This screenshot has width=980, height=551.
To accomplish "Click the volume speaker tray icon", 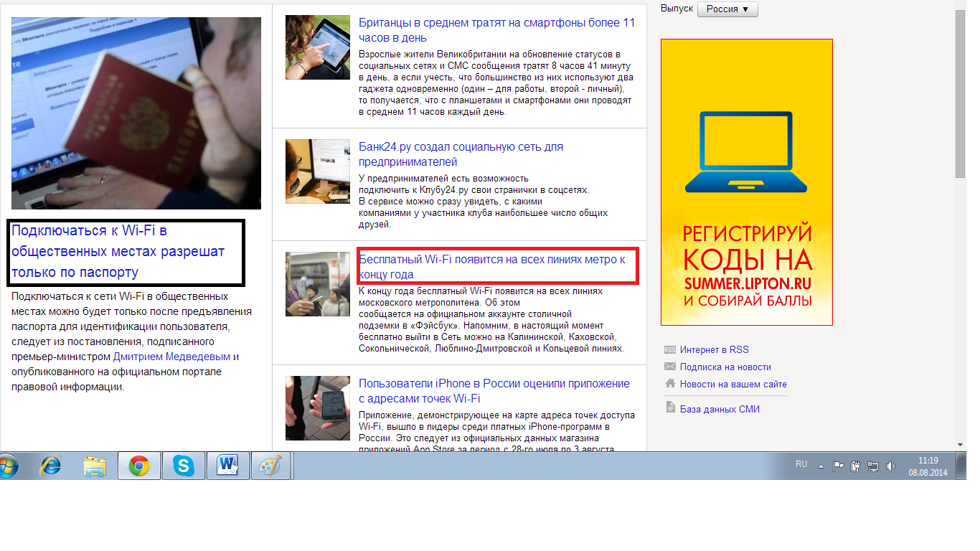I will [890, 466].
